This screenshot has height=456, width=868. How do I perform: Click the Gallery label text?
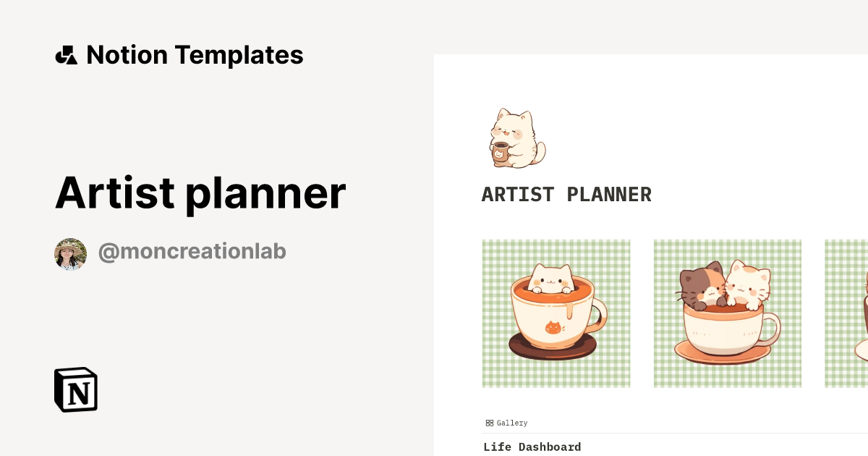[x=512, y=423]
